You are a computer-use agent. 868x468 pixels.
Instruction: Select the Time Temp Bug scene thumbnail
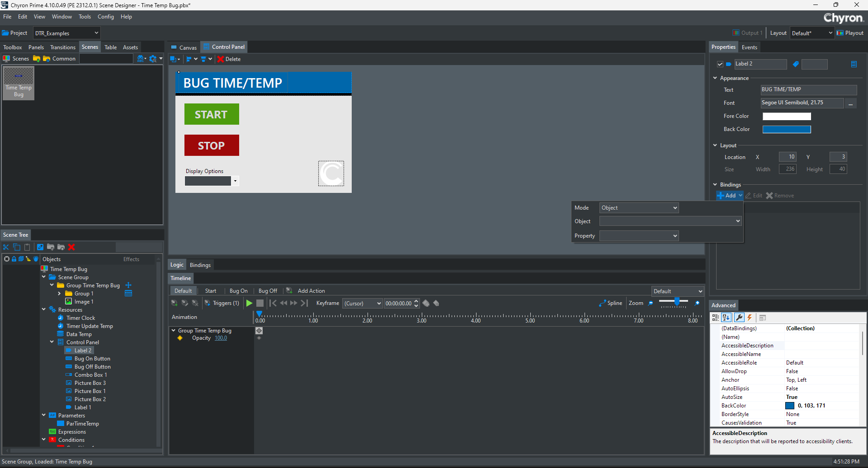19,83
